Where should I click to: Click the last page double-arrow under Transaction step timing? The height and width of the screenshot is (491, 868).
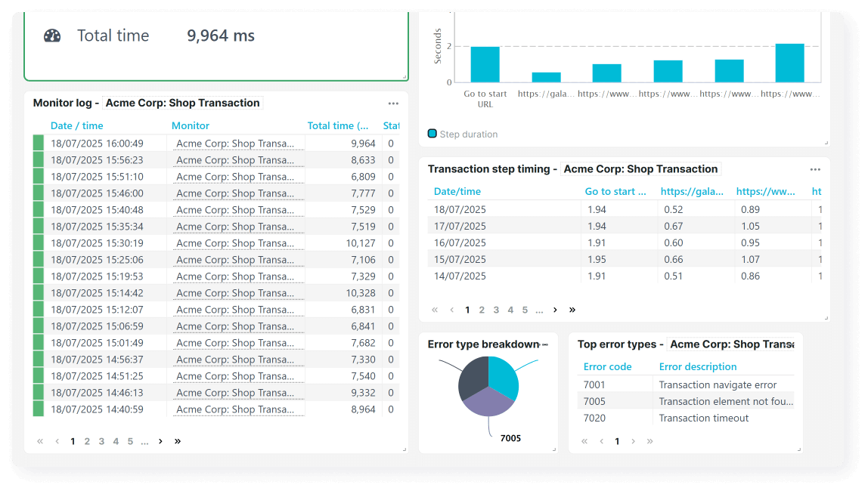click(x=572, y=310)
